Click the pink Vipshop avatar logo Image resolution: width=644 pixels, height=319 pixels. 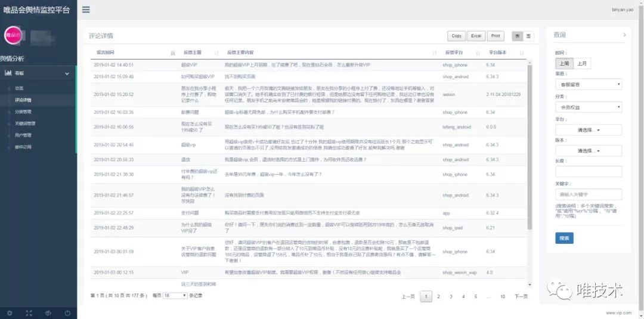(x=13, y=35)
